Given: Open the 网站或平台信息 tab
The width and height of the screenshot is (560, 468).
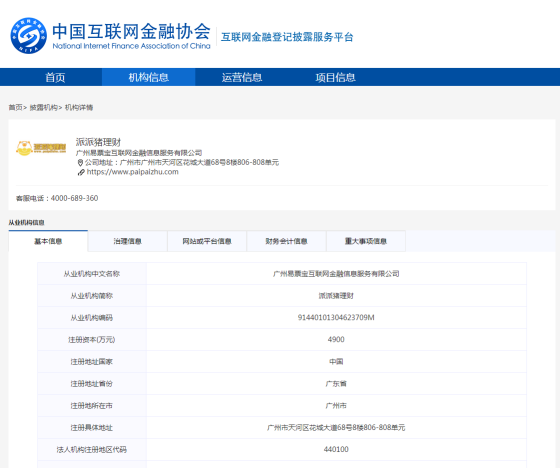Looking at the screenshot, I should tap(207, 242).
